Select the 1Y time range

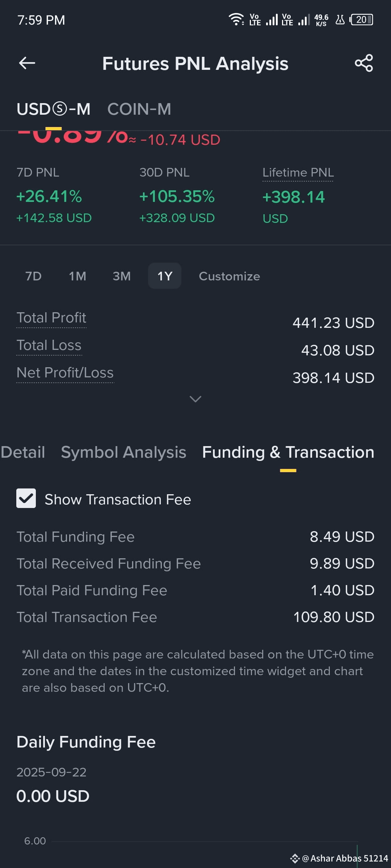pos(165,276)
